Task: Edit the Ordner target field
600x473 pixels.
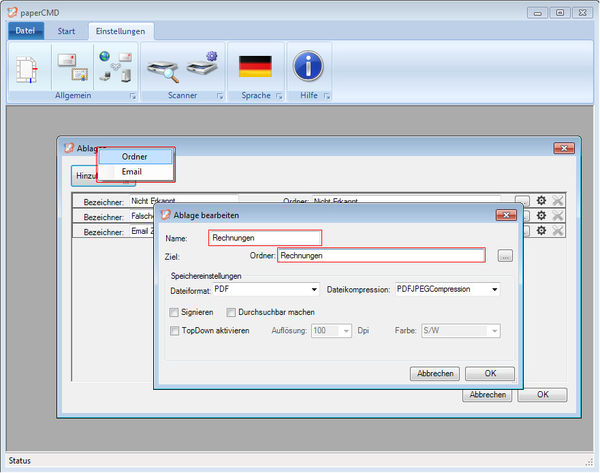Action: coord(381,255)
